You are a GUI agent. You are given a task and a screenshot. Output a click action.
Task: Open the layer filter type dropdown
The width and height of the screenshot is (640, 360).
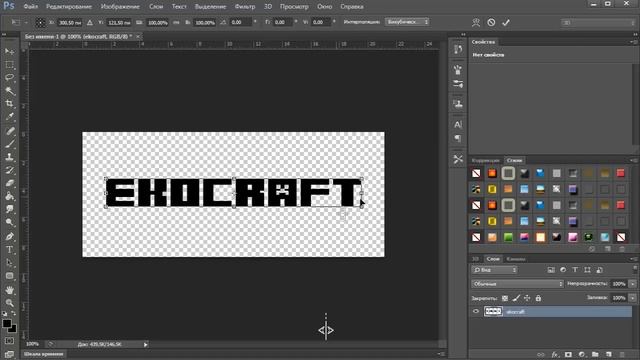[494, 270]
